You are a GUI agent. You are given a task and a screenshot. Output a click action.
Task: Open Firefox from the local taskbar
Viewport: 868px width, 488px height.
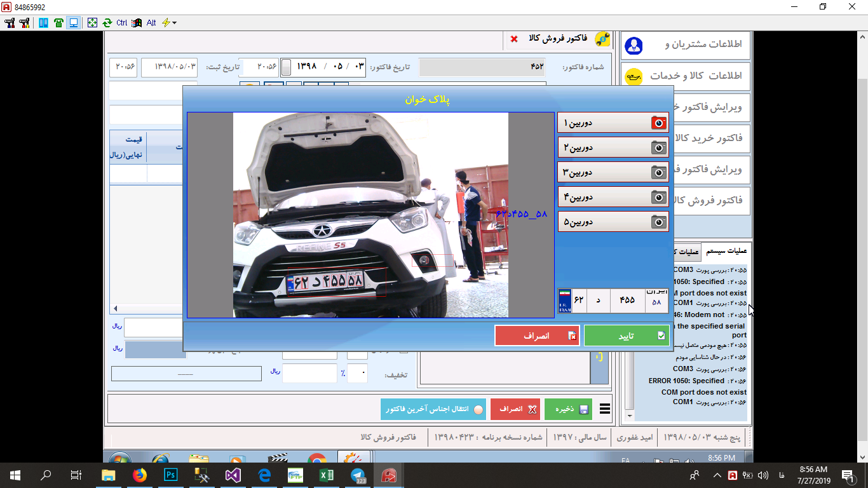click(140, 475)
